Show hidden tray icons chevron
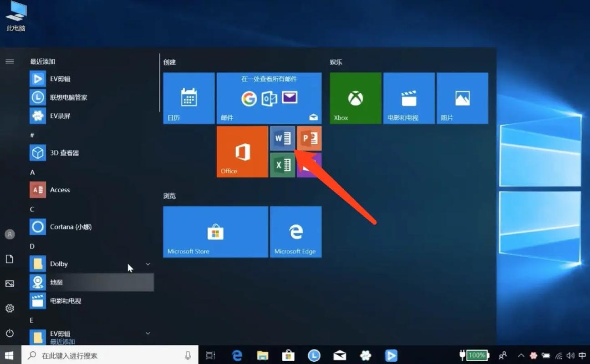 click(521, 355)
